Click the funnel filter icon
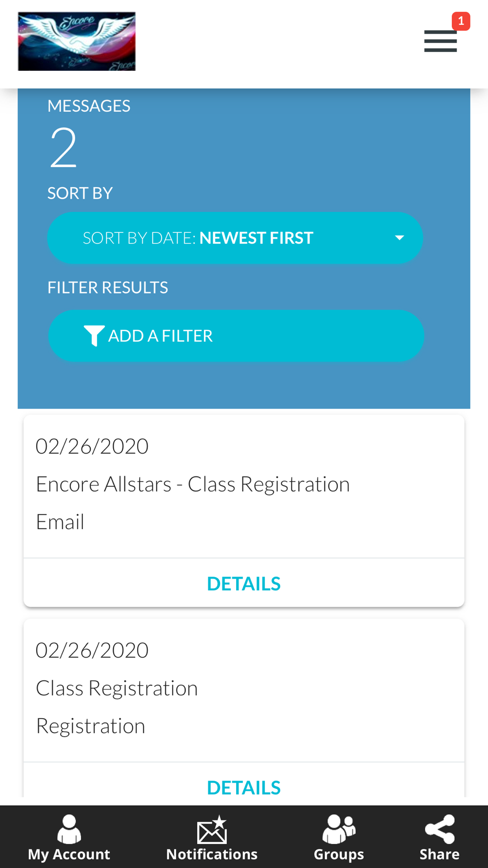The width and height of the screenshot is (488, 868). (x=94, y=336)
